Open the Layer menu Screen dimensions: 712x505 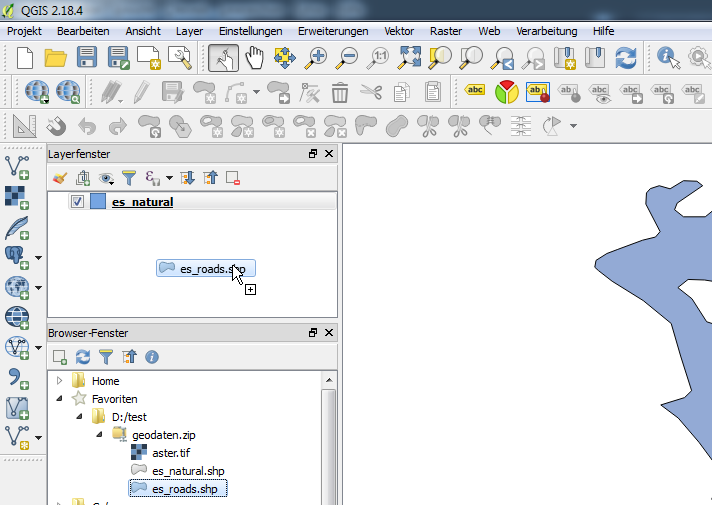[189, 31]
